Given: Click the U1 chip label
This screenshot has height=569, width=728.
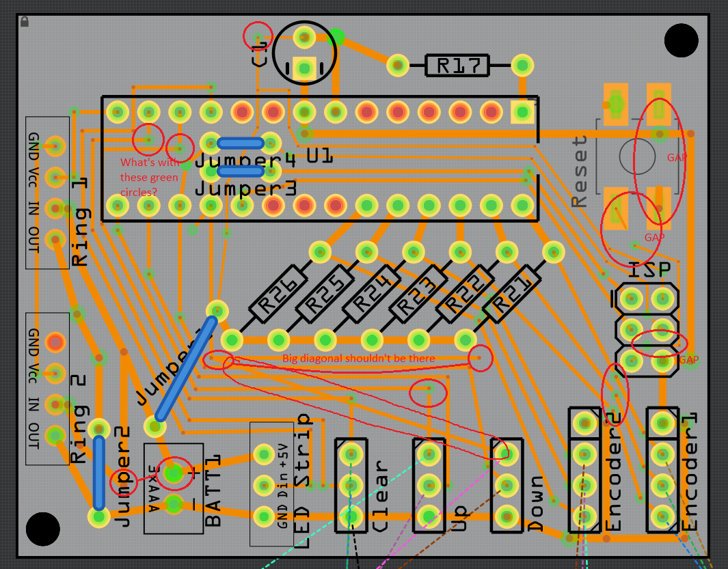Looking at the screenshot, I should (x=319, y=155).
